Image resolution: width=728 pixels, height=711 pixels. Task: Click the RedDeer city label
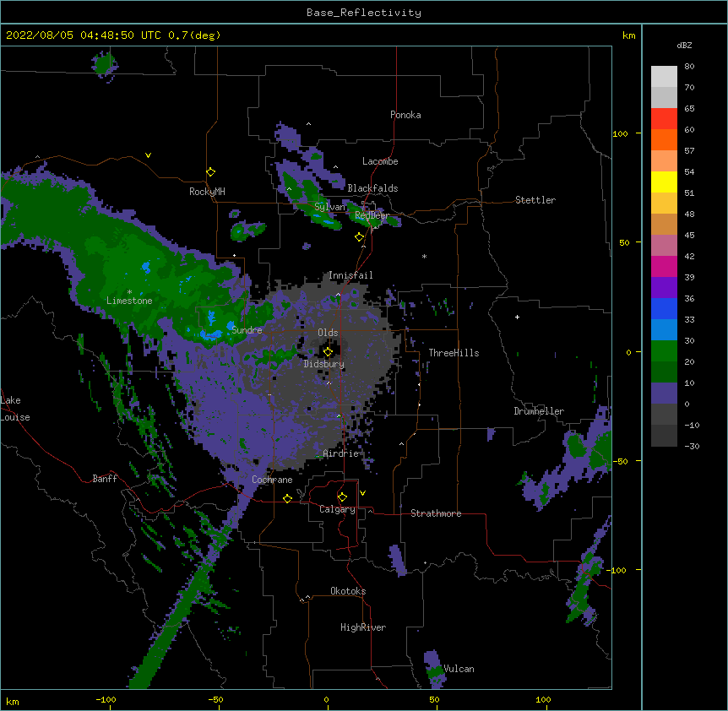tap(372, 215)
